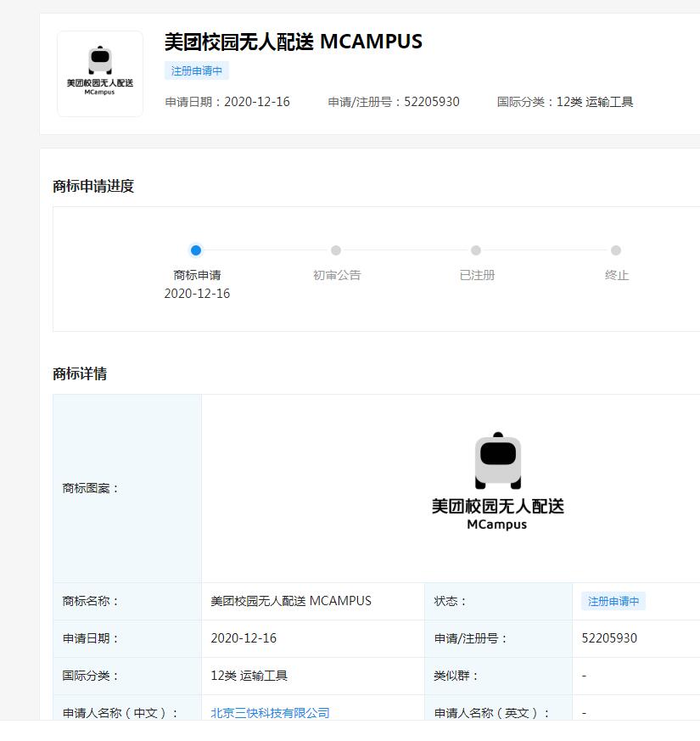This screenshot has width=700, height=741.
Task: Click table value 52205930
Action: [609, 638]
